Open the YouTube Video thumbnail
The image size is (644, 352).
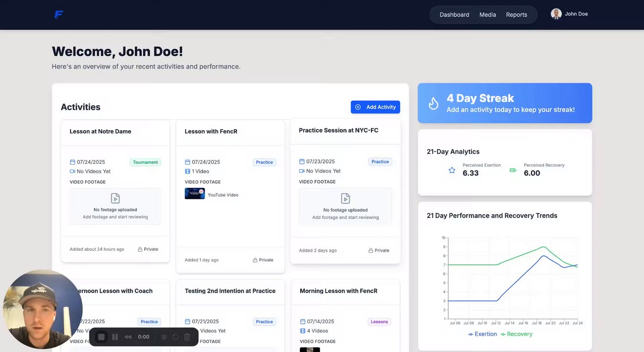click(195, 194)
